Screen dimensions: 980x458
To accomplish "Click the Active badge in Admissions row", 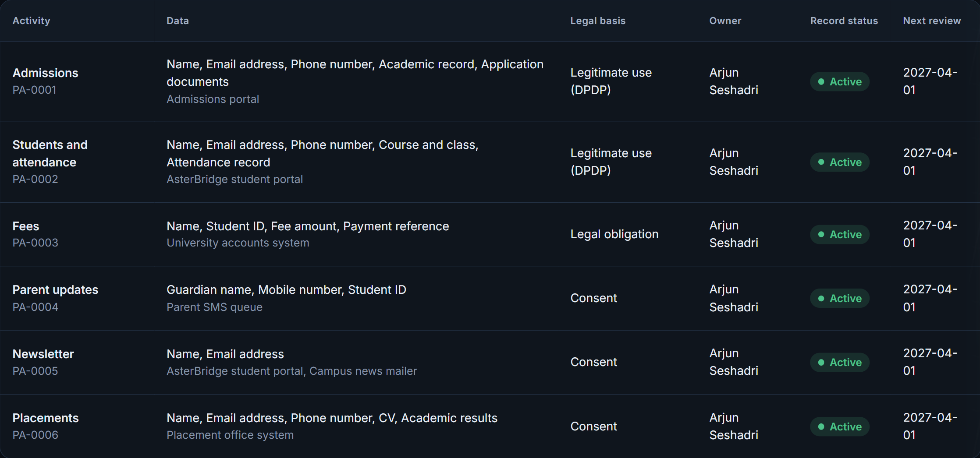I will coord(839,81).
